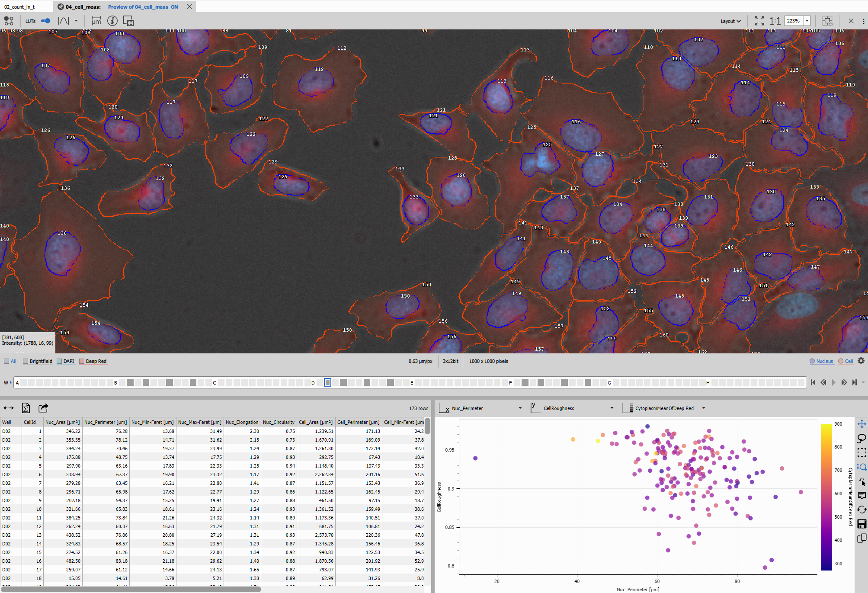Activate the rectangle selection tool for the plot

(862, 453)
